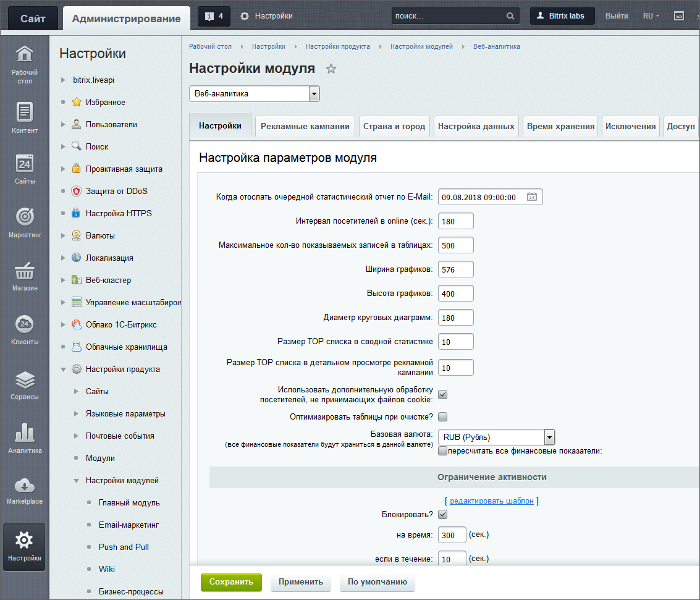Viewport: 700px width, 600px height.
Task: Click the редактировать шаблон link
Action: click(x=491, y=501)
